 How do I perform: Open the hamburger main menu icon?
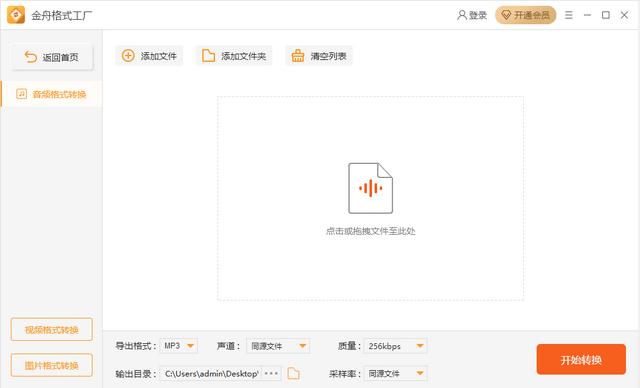[x=569, y=15]
